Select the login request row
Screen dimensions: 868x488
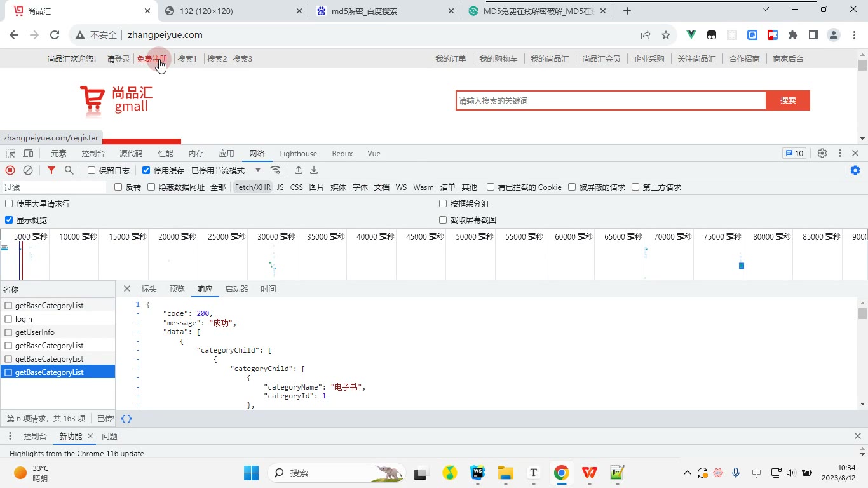[x=58, y=319]
